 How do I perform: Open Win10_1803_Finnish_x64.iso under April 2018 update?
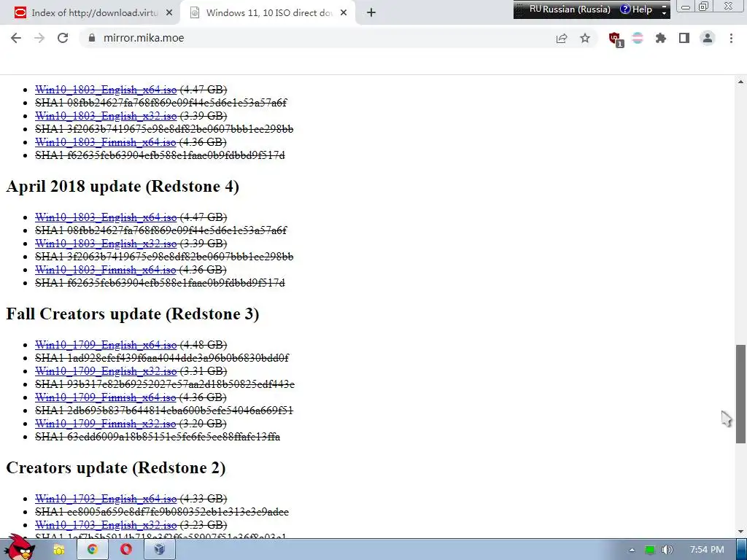coord(105,270)
